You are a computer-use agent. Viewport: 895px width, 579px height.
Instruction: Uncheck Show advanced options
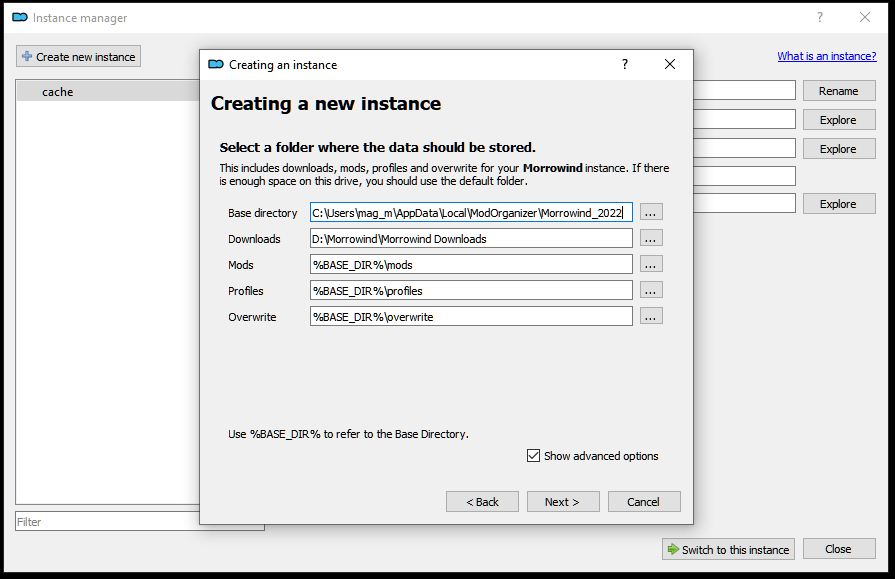click(534, 456)
